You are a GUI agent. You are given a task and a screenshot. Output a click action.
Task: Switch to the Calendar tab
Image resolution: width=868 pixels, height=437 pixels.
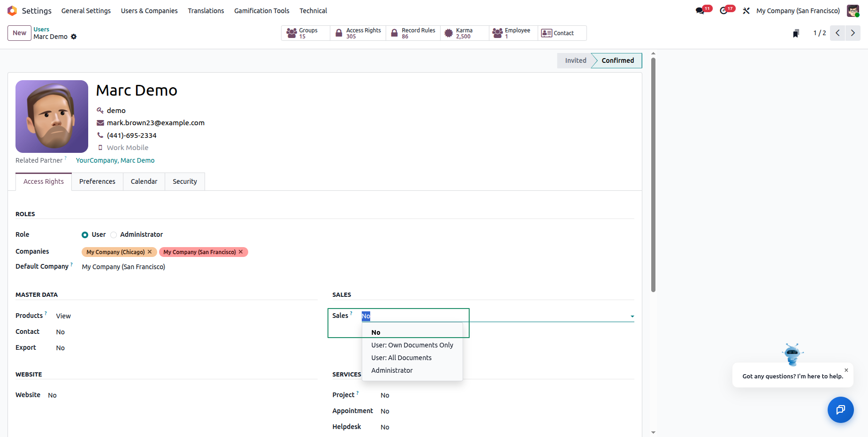[x=144, y=181]
